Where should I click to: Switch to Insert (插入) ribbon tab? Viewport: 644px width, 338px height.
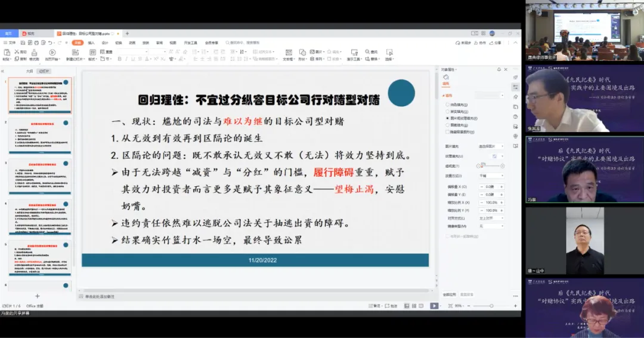coord(91,43)
